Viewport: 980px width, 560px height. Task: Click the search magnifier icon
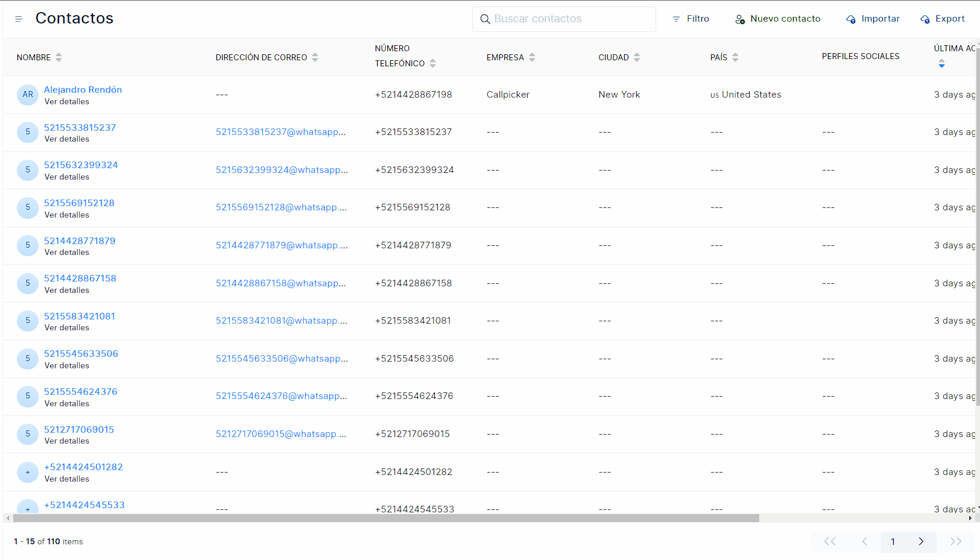point(485,19)
